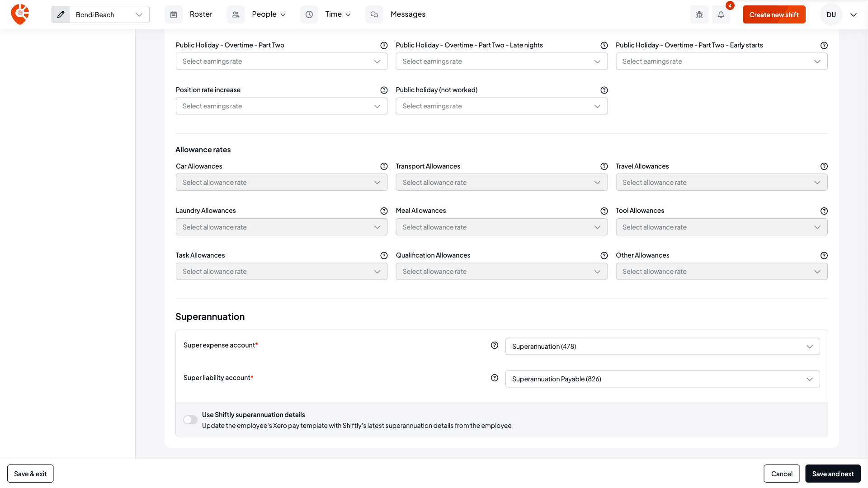The width and height of the screenshot is (868, 488).
Task: Open Task Allowances rate dropdown
Action: click(x=282, y=272)
